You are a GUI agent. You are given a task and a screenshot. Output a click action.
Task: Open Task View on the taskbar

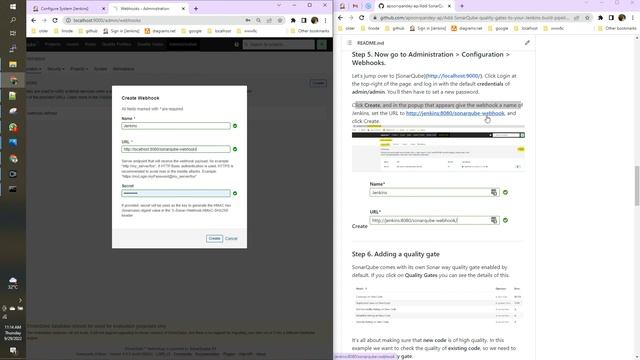tap(13, 33)
